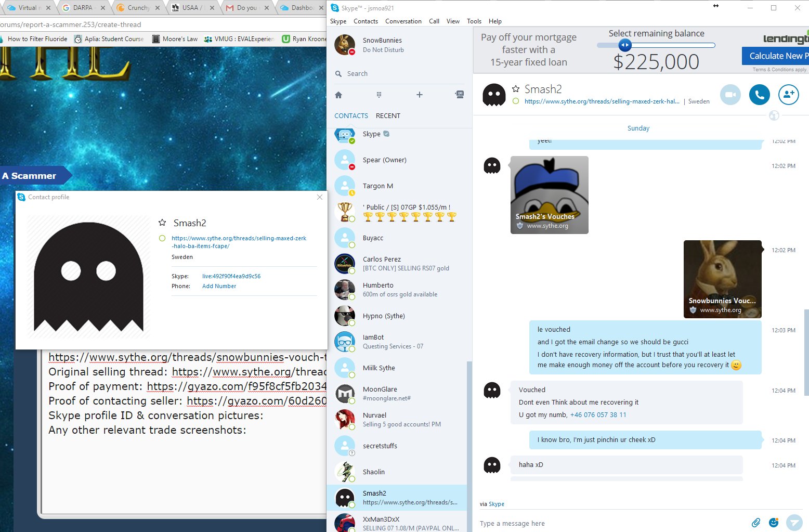Open the Carlos Perez contact
This screenshot has height=532, width=809.
(397, 264)
